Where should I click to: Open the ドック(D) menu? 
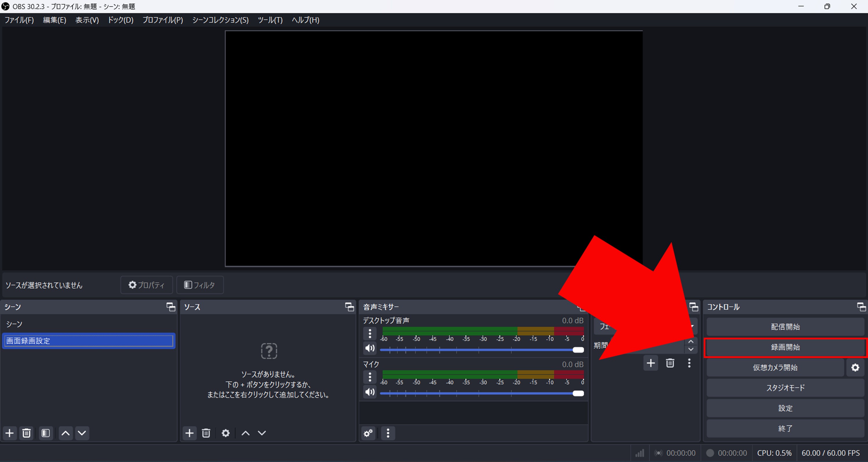[x=120, y=20]
